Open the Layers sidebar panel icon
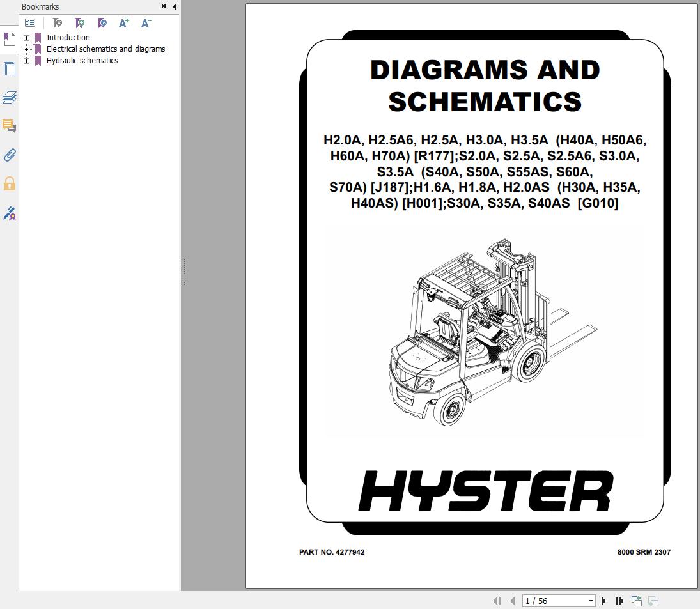The height and width of the screenshot is (609, 700). click(x=10, y=97)
